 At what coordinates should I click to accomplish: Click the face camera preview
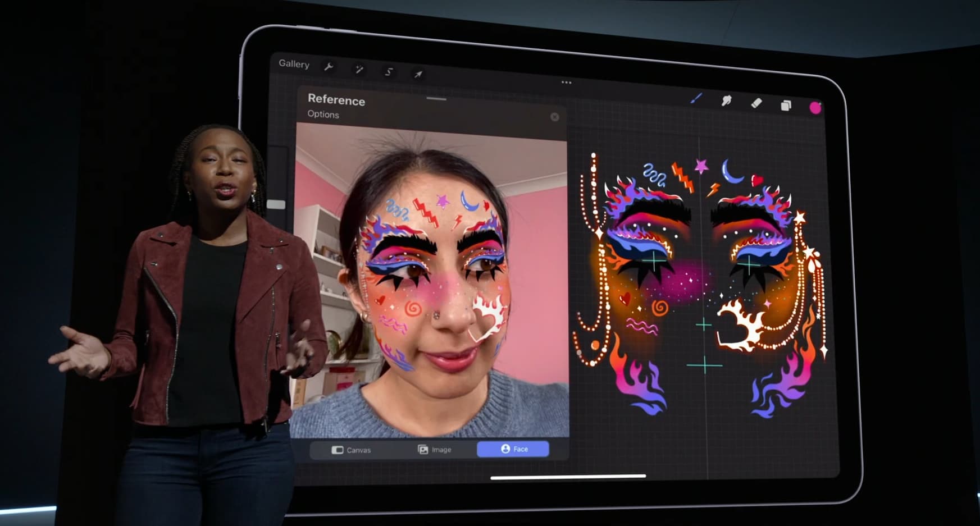(x=431, y=281)
